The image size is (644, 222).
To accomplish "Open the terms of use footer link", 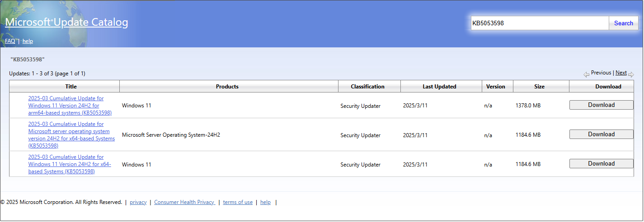I will pyautogui.click(x=238, y=202).
